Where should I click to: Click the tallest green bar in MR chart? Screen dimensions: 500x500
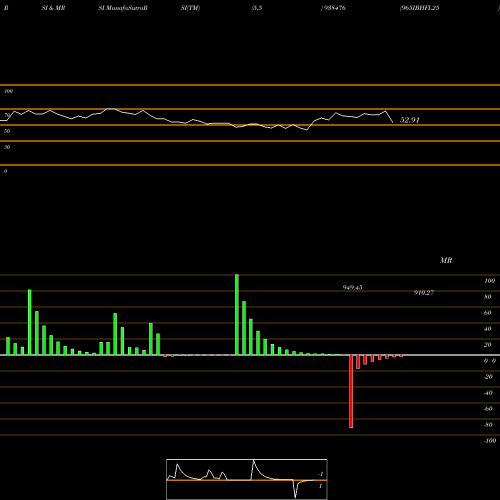(237, 315)
